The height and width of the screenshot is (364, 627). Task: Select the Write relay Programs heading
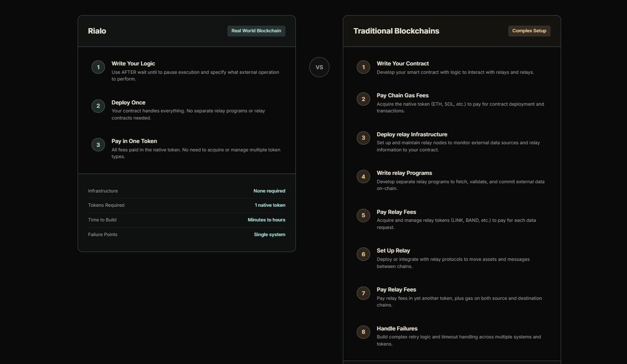404,173
